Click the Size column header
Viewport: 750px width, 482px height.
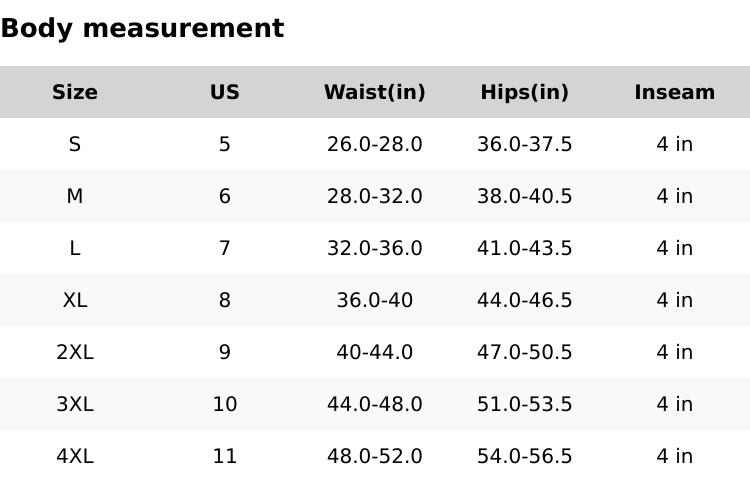click(x=75, y=93)
